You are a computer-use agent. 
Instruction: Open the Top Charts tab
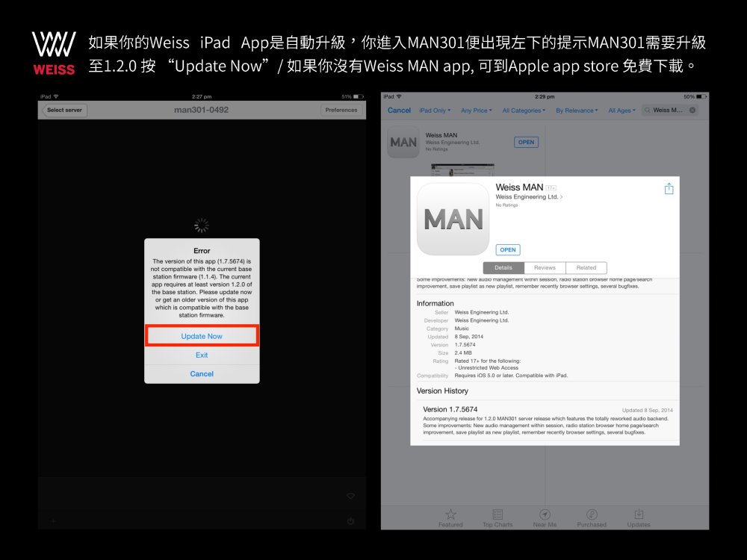click(x=498, y=517)
